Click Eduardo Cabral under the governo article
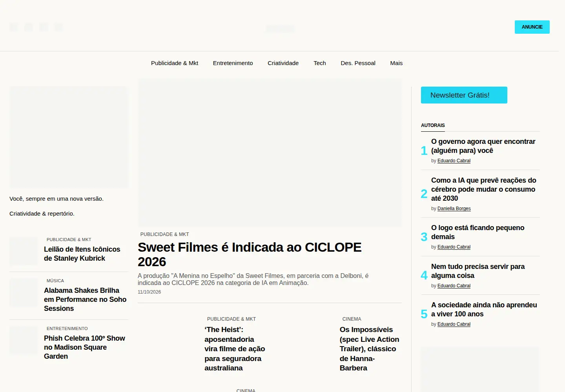 [454, 161]
